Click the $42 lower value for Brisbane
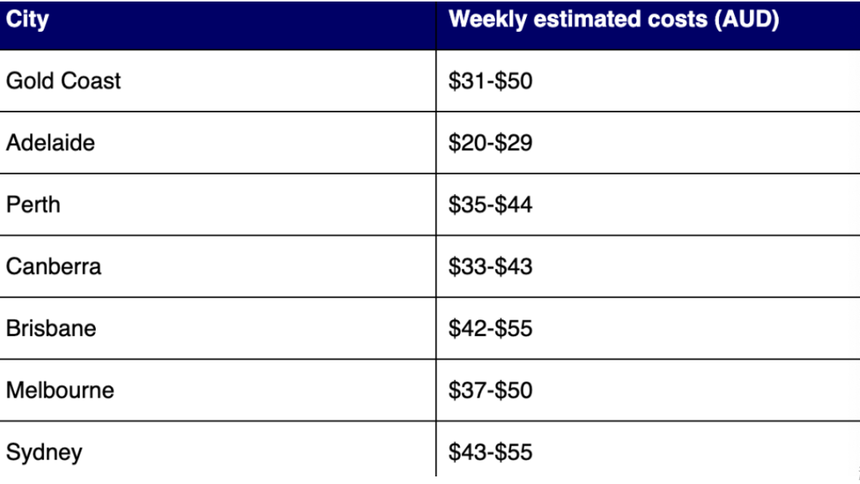Viewport: 860px width, 484px height. click(466, 328)
